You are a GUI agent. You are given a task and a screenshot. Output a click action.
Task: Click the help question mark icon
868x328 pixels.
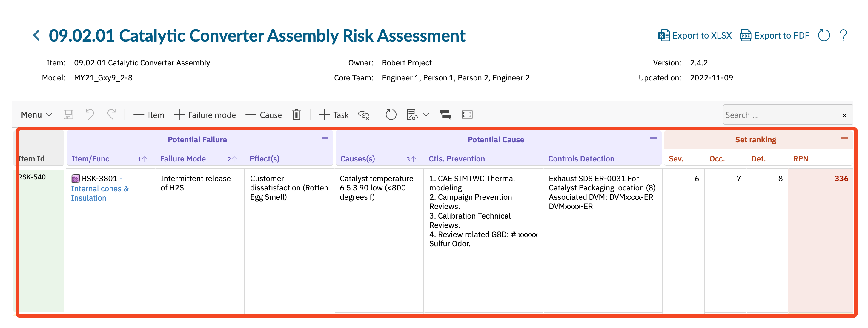844,36
